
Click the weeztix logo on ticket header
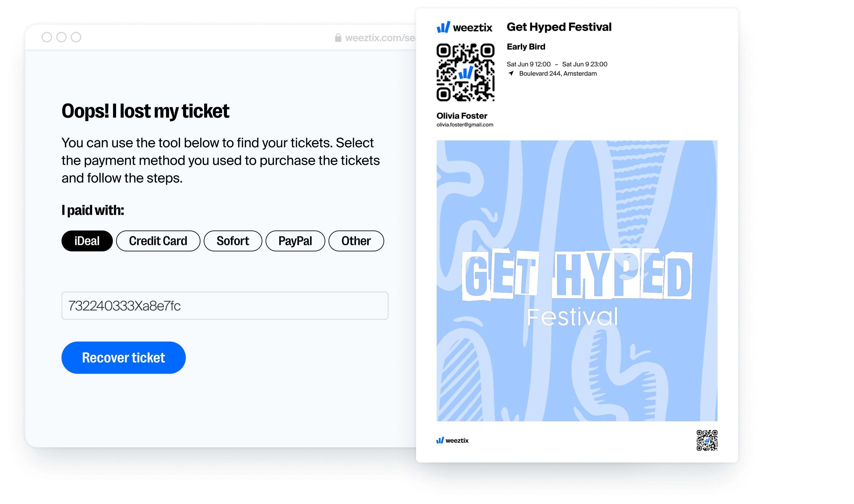[464, 27]
